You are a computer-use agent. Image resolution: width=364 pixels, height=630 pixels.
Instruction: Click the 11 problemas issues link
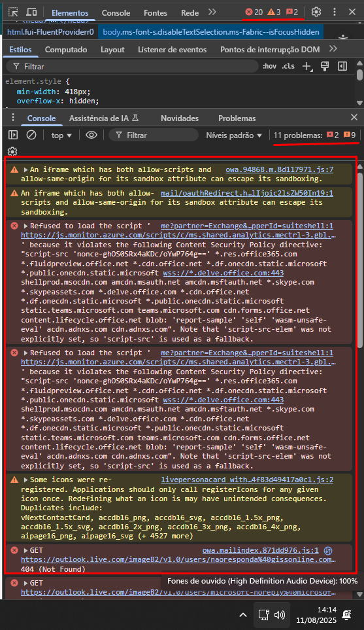tap(314, 135)
